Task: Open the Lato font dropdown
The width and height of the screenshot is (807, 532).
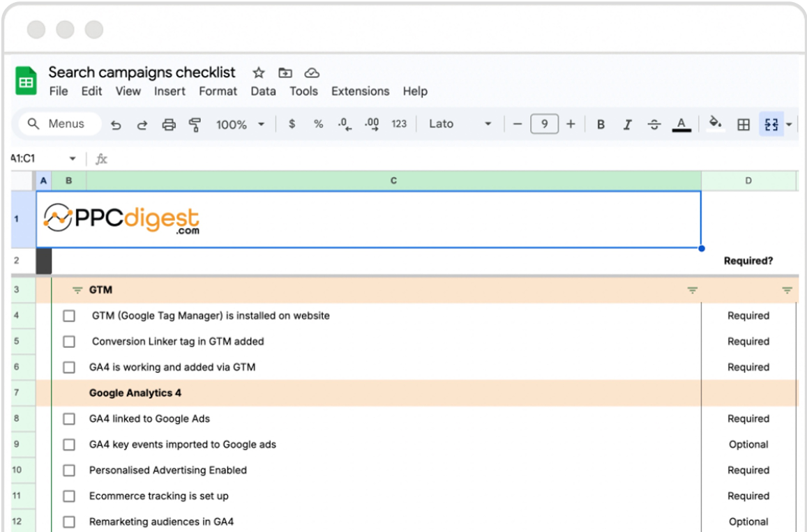Action: click(x=460, y=124)
